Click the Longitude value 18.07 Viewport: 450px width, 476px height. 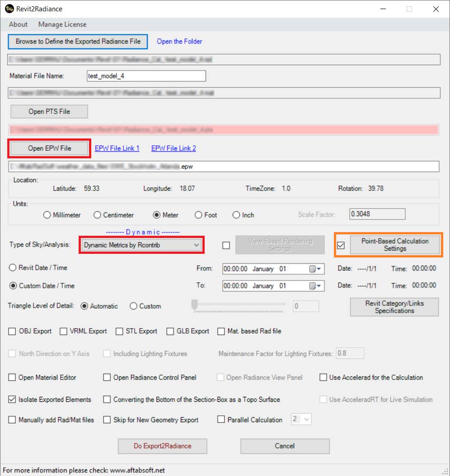coord(187,188)
